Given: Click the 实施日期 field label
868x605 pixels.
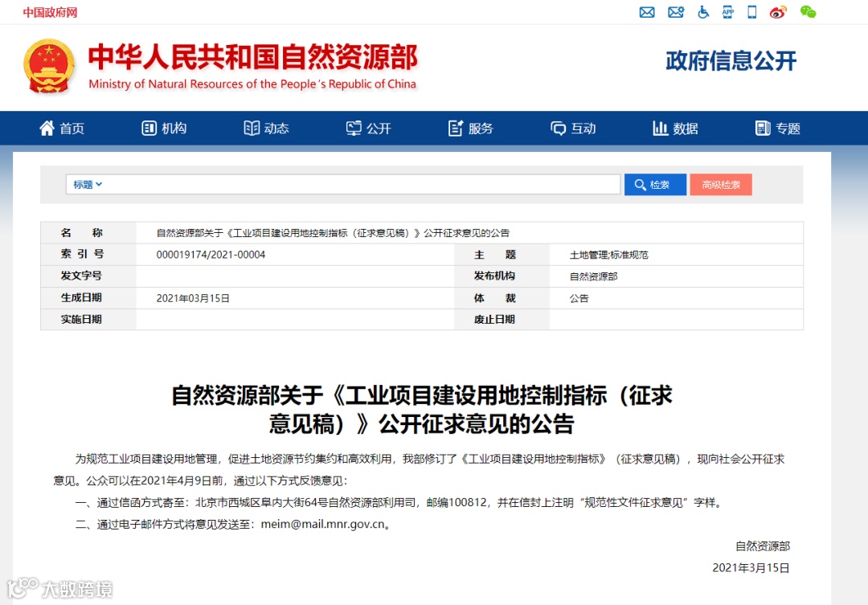Looking at the screenshot, I should pyautogui.click(x=81, y=320).
